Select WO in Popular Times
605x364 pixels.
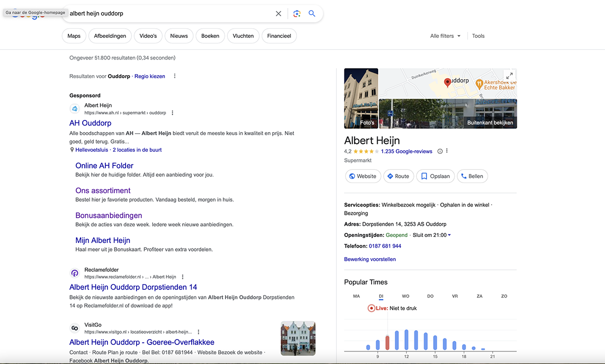[x=405, y=296]
